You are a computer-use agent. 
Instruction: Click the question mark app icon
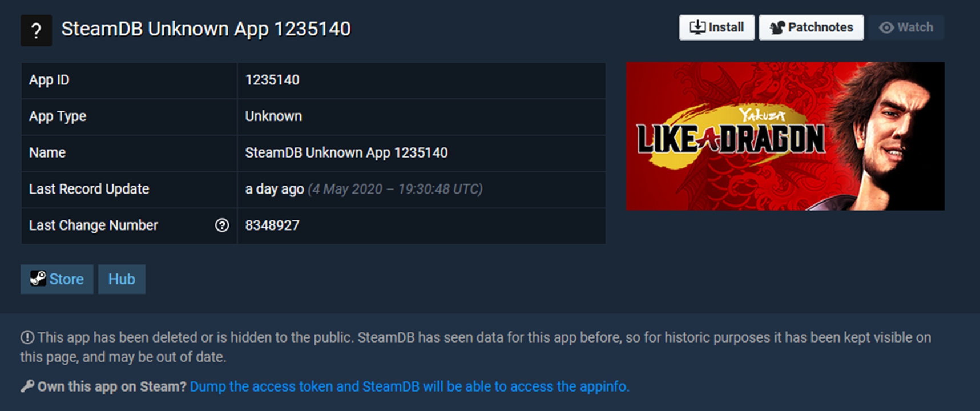pos(36,30)
